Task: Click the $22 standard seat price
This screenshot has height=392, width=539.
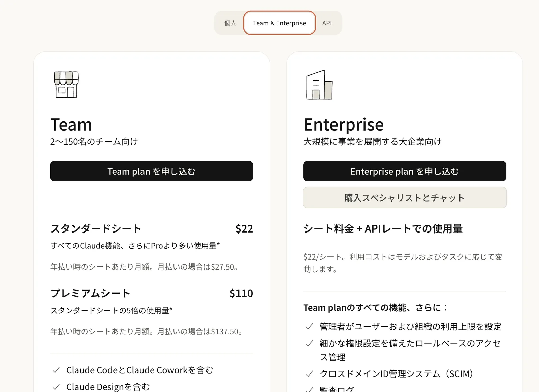Action: pos(244,229)
